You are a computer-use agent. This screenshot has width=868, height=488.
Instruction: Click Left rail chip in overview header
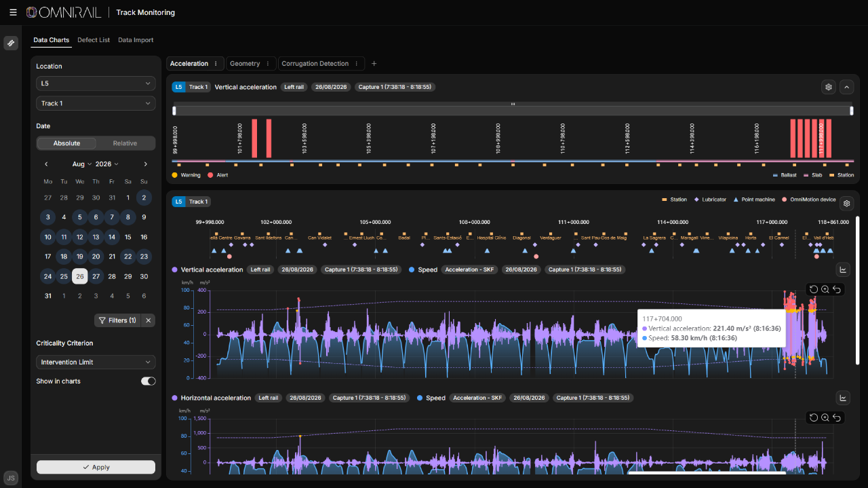pyautogui.click(x=294, y=87)
